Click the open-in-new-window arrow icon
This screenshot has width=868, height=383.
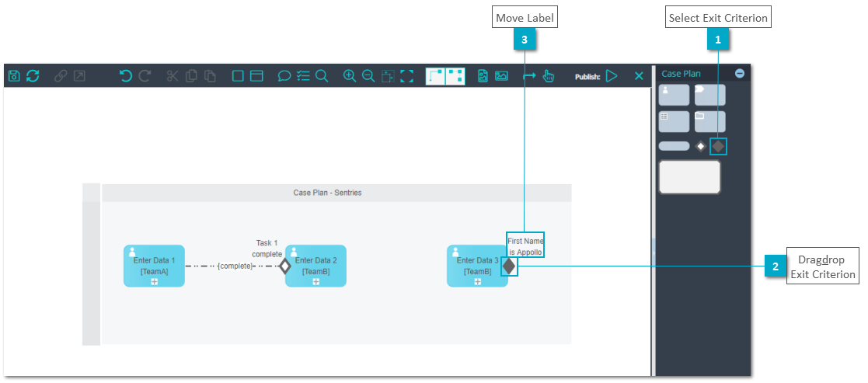[80, 76]
